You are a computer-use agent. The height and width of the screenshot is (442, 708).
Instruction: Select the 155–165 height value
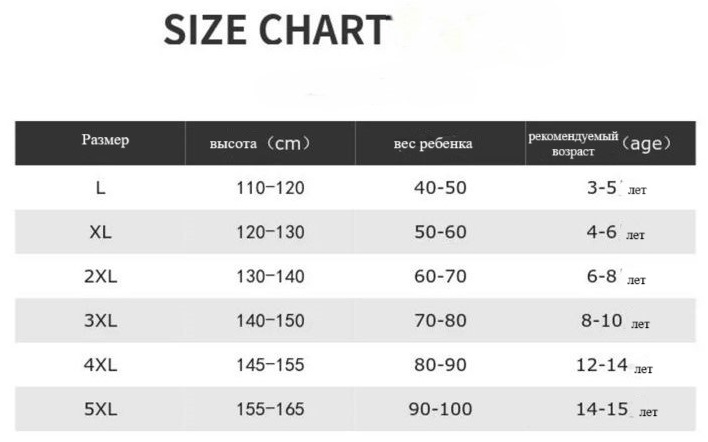pyautogui.click(x=270, y=409)
